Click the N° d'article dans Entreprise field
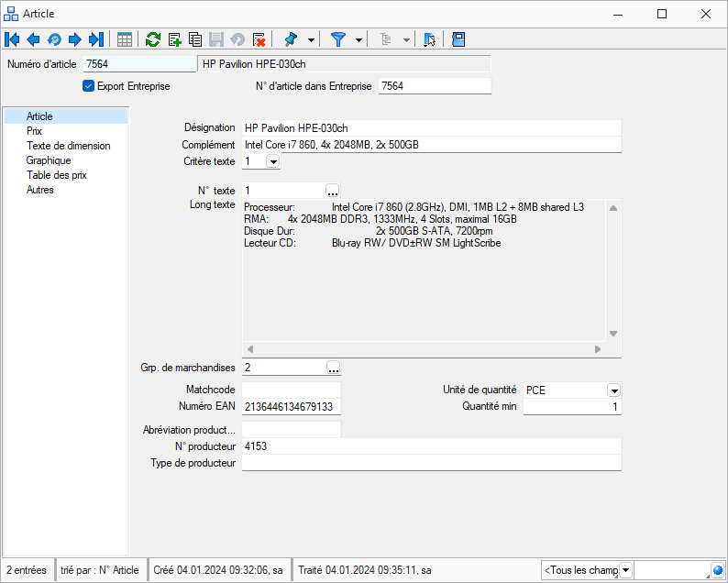This screenshot has height=583, width=728. click(x=435, y=86)
